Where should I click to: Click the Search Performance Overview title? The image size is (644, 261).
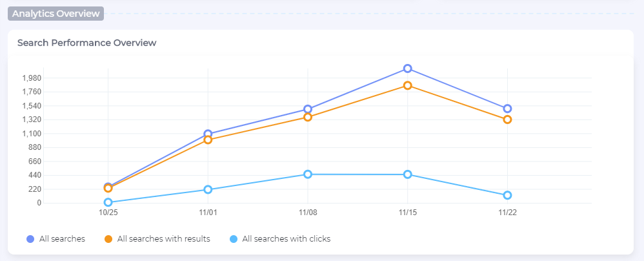(87, 43)
